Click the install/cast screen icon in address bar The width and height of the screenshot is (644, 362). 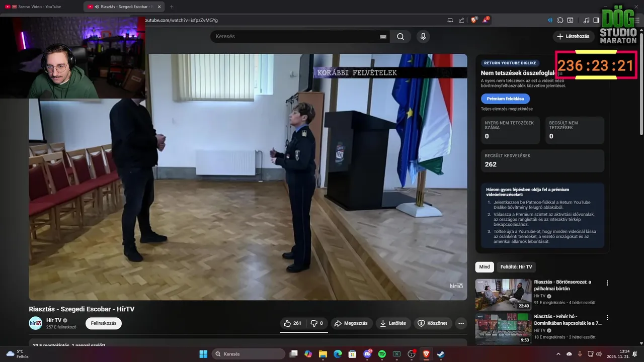tap(450, 20)
